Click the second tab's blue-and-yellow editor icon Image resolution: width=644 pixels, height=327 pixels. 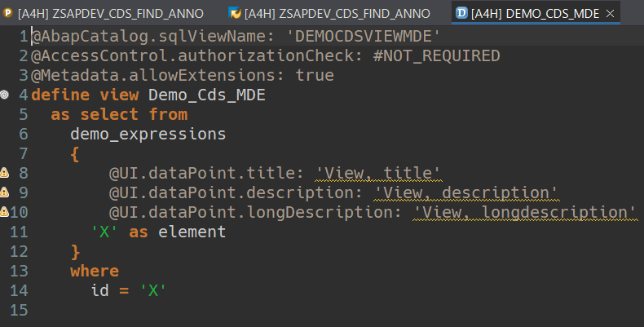click(234, 12)
